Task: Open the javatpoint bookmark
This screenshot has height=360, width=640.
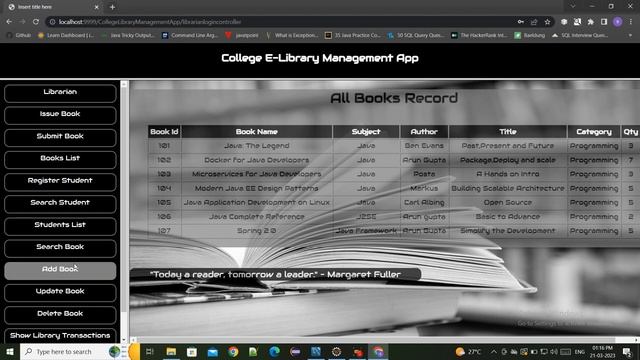Action: (x=242, y=36)
